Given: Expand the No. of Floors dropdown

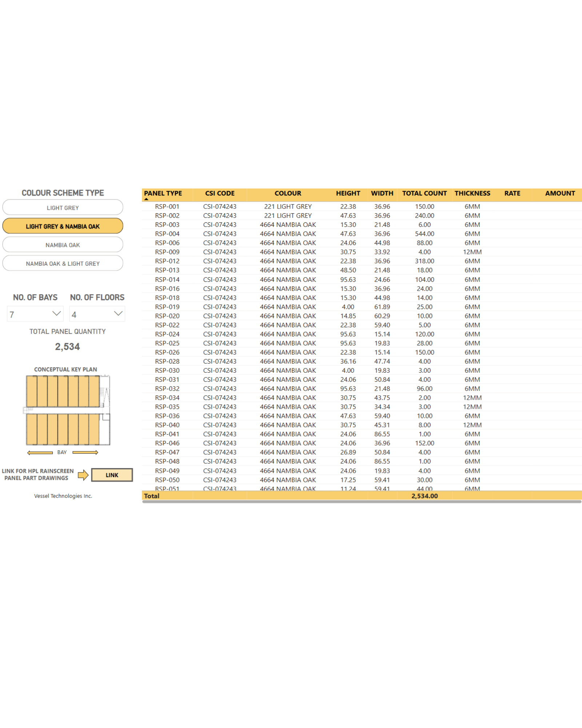Looking at the screenshot, I should [118, 314].
